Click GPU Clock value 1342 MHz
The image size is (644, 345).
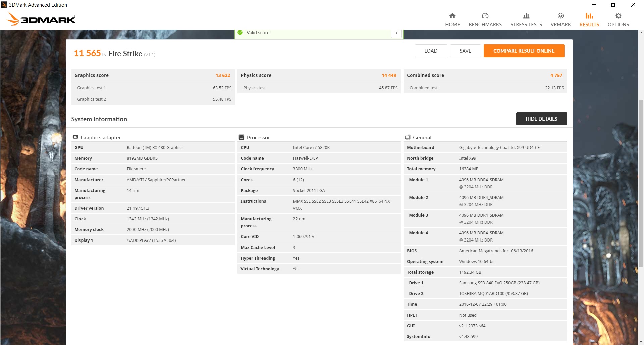tap(148, 219)
